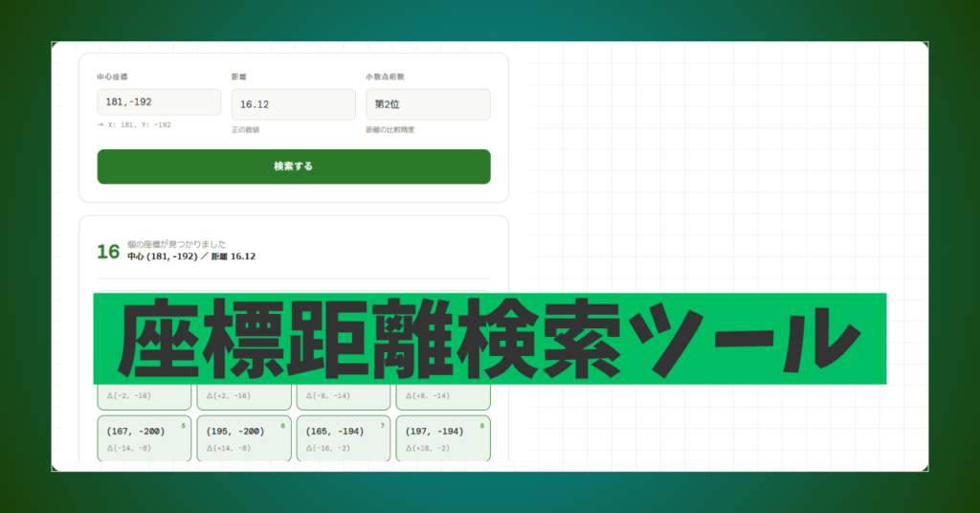The image size is (980, 513).
Task: Click the 中心 (181, -192) / 距離 16.12 summary
Action: point(191,256)
